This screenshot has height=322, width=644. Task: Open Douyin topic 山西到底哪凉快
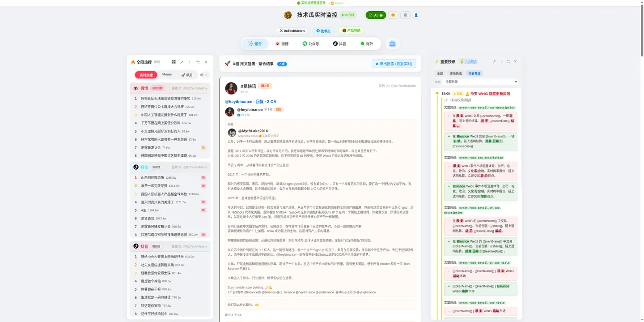(153, 177)
